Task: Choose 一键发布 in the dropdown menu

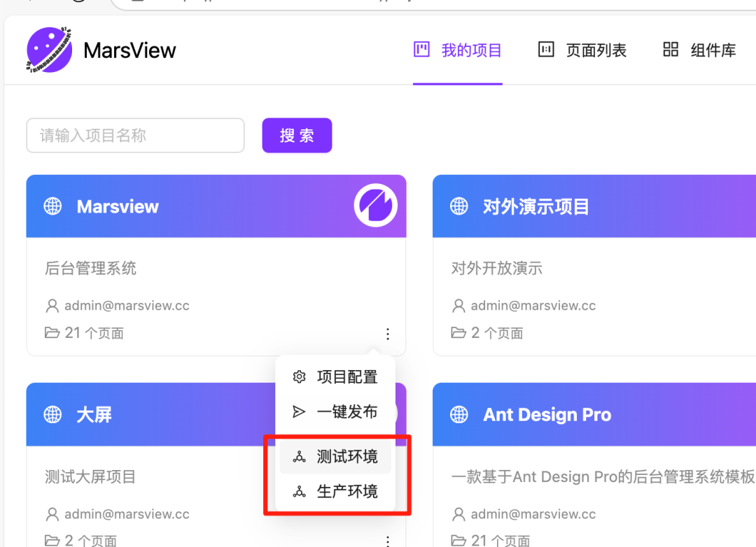Action: click(x=346, y=412)
